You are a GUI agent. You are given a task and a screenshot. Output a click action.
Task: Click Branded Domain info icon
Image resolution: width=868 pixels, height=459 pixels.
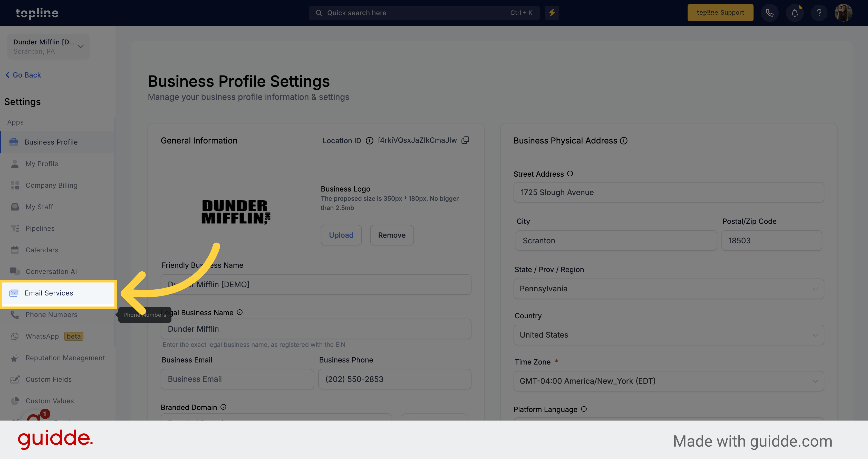[223, 407]
